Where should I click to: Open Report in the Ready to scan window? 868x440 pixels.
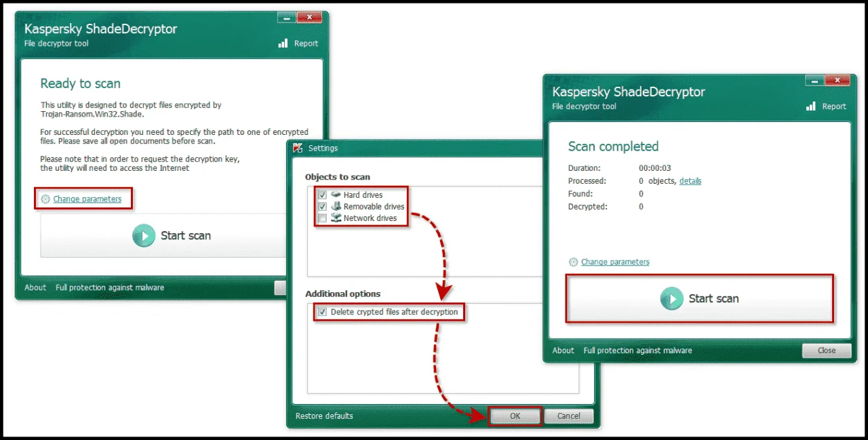pyautogui.click(x=298, y=43)
